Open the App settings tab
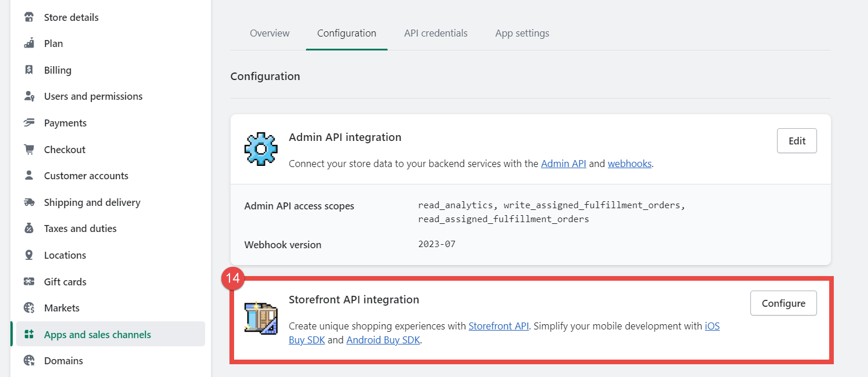The image size is (868, 377). [x=522, y=33]
